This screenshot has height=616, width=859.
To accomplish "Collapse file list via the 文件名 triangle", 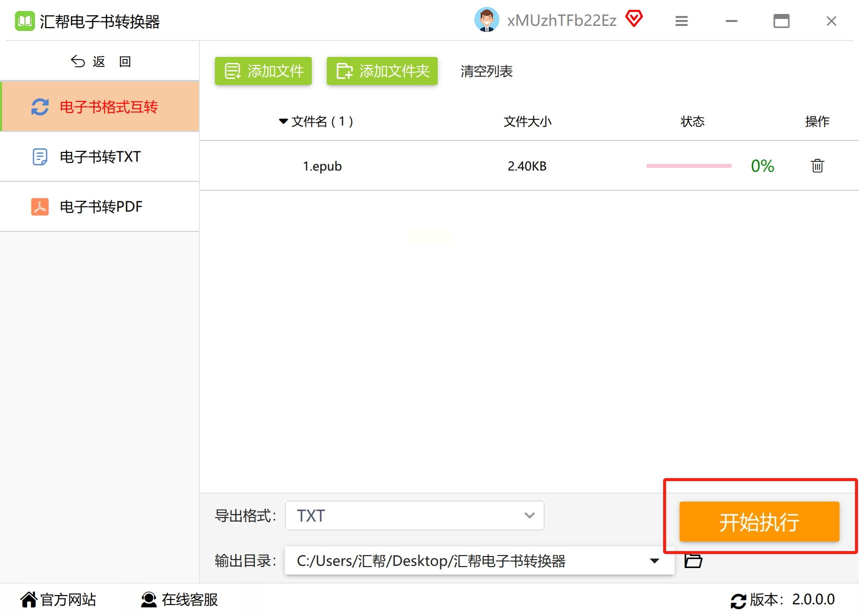I will click(283, 121).
